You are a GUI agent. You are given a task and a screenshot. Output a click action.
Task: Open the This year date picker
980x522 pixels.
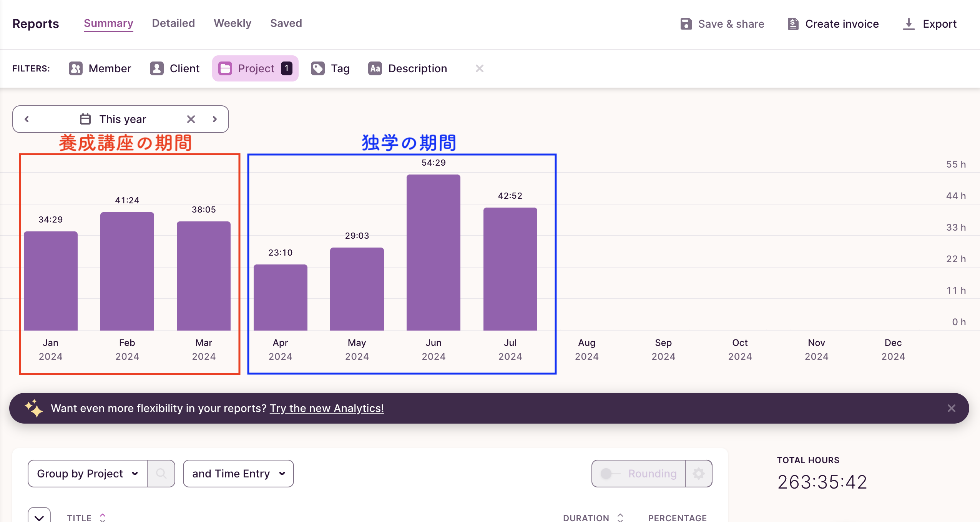(122, 119)
